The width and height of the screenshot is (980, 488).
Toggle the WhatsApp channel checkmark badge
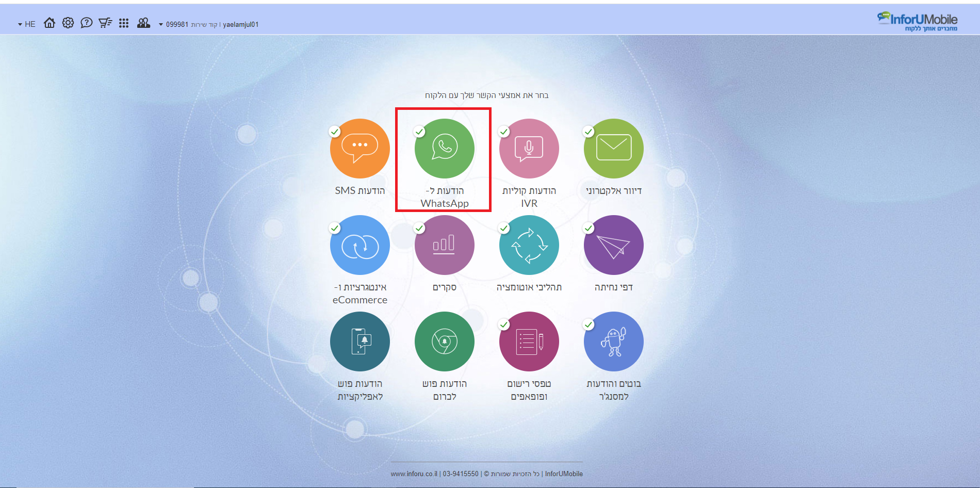(419, 132)
